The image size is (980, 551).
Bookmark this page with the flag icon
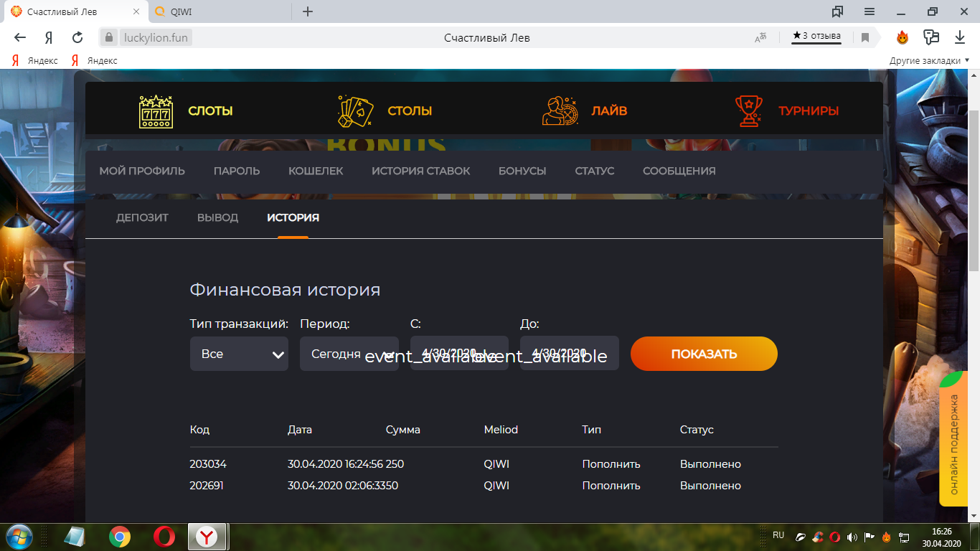click(x=865, y=37)
